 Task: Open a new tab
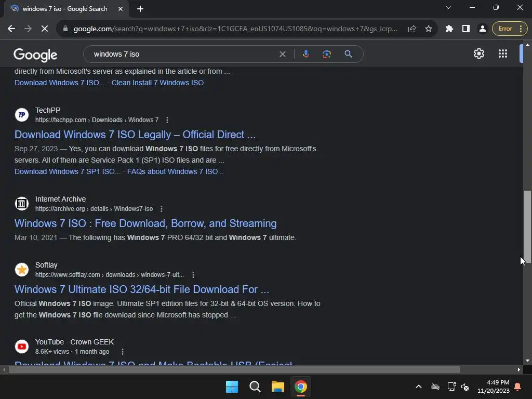click(140, 9)
